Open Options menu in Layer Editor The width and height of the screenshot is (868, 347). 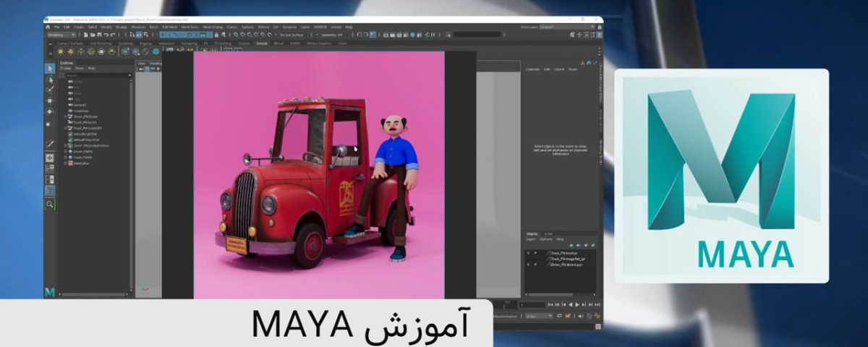click(546, 239)
